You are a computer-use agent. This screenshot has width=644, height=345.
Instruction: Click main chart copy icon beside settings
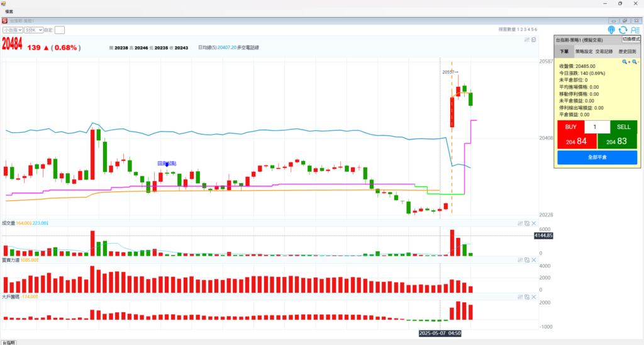coord(533,40)
